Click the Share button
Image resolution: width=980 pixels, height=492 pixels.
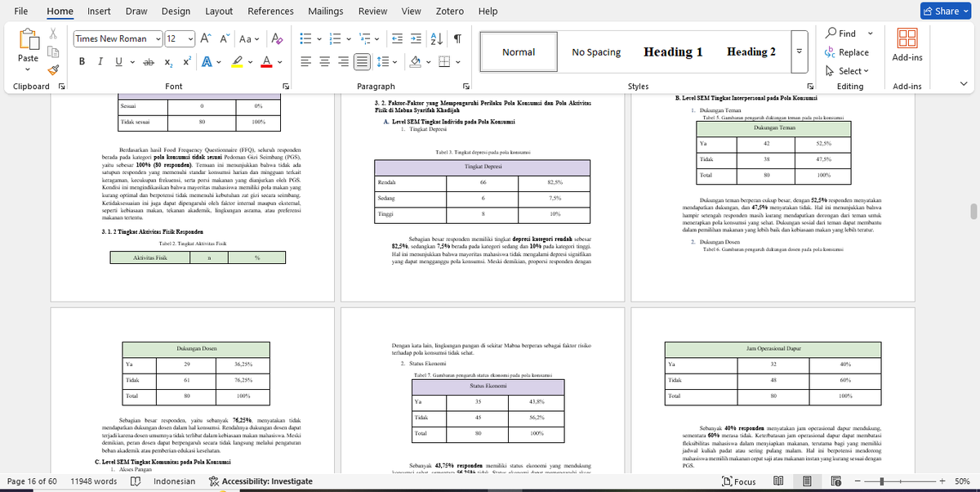coord(947,11)
